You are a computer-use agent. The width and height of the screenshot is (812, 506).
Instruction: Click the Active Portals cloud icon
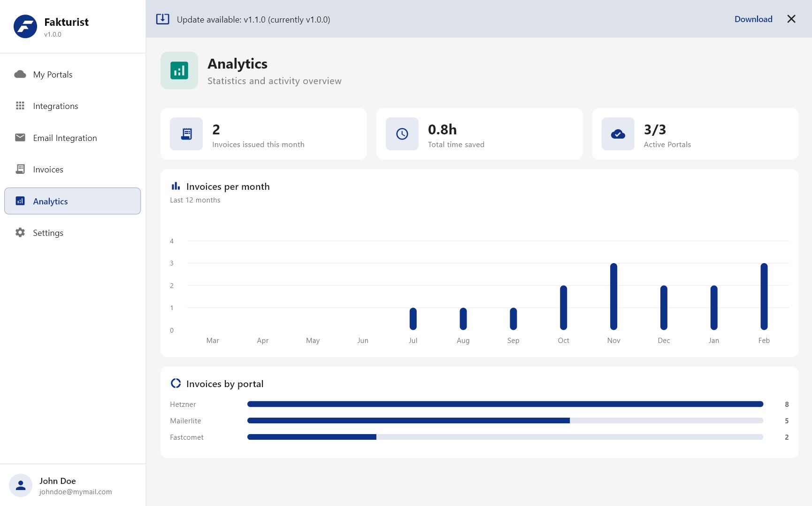[618, 134]
